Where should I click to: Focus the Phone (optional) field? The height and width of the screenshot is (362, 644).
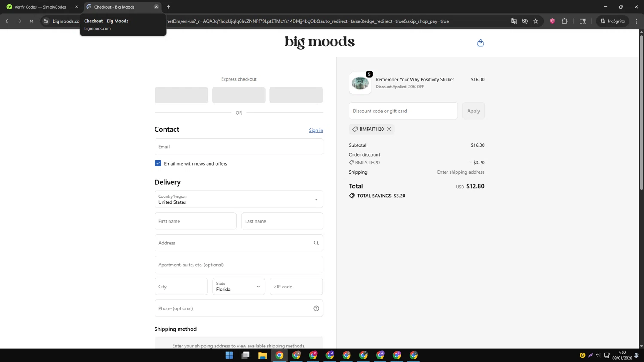pos(239,308)
